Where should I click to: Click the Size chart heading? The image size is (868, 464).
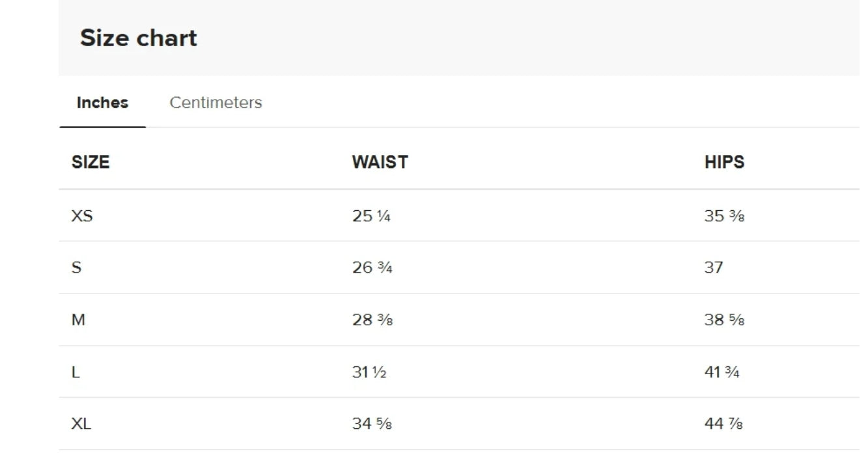pyautogui.click(x=138, y=38)
